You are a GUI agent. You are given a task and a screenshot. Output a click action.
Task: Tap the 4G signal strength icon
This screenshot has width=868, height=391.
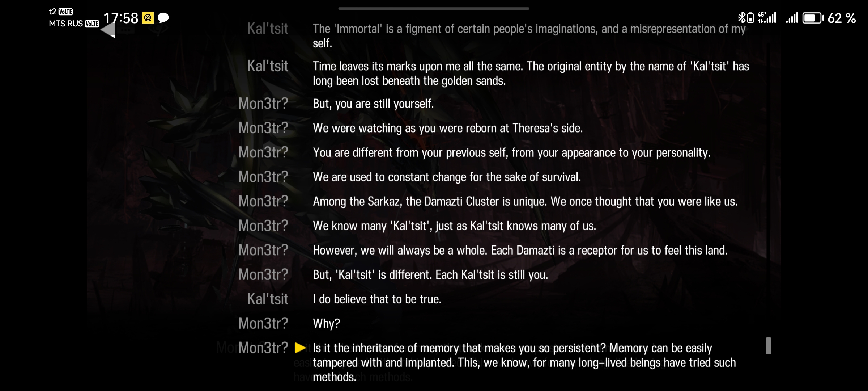click(767, 17)
